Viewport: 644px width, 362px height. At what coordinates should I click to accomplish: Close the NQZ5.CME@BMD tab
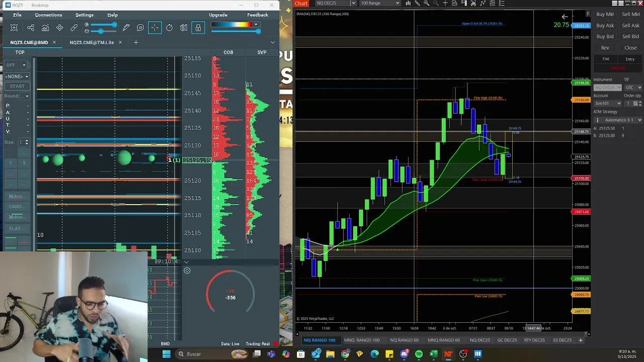pyautogui.click(x=54, y=43)
